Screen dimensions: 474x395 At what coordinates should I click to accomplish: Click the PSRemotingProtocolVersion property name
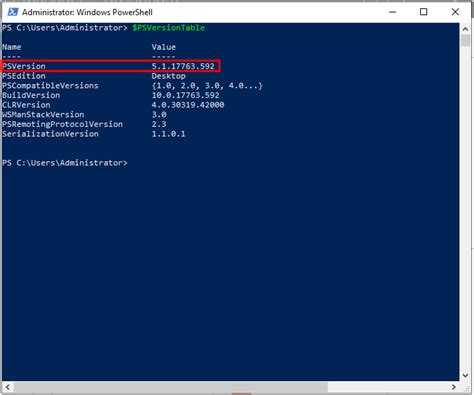click(63, 124)
